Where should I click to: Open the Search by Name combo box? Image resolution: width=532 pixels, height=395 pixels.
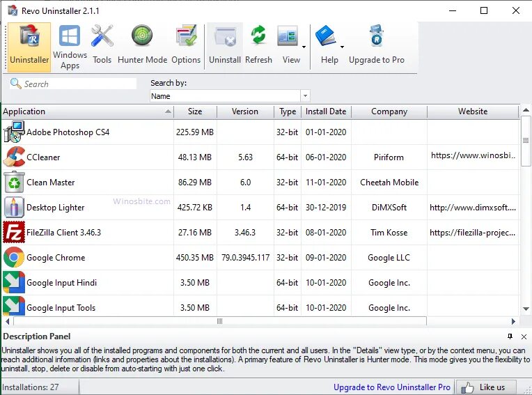tap(230, 96)
